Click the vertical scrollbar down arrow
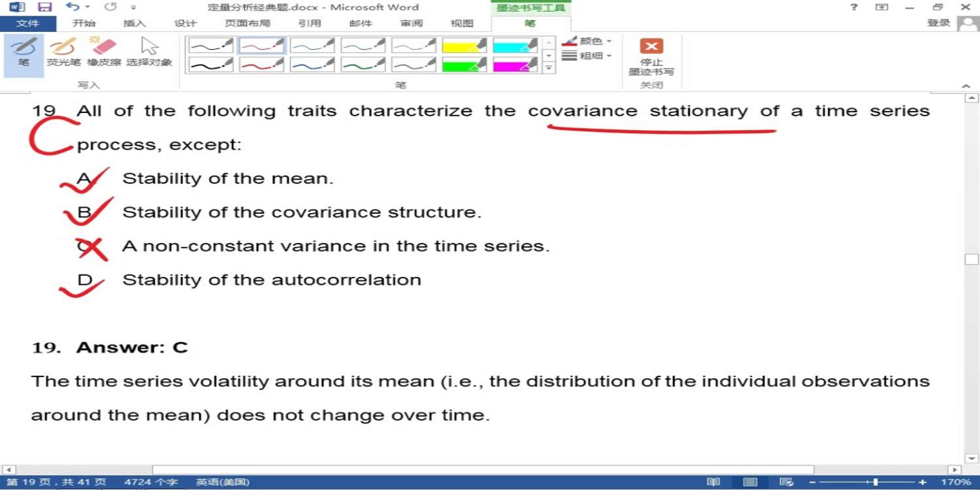980x490 pixels. [x=972, y=459]
